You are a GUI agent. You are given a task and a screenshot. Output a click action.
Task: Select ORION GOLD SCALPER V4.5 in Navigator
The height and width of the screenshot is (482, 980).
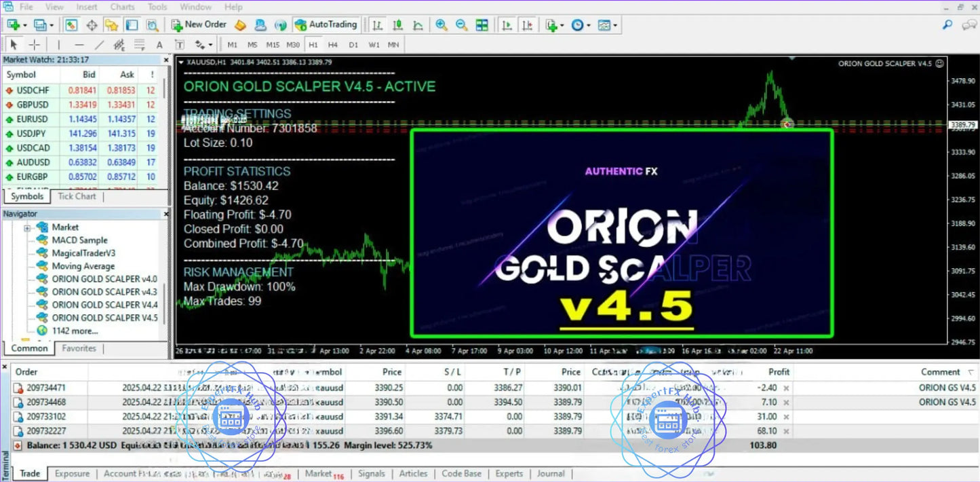pyautogui.click(x=104, y=317)
